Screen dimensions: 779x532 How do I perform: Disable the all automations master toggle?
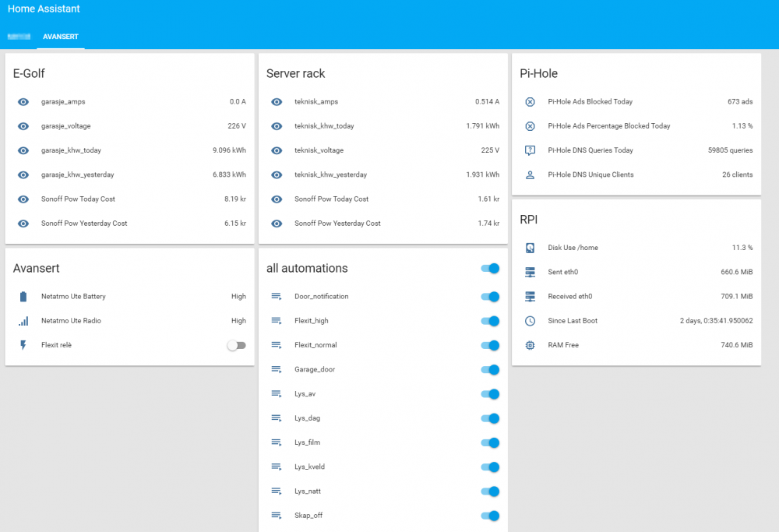click(490, 269)
